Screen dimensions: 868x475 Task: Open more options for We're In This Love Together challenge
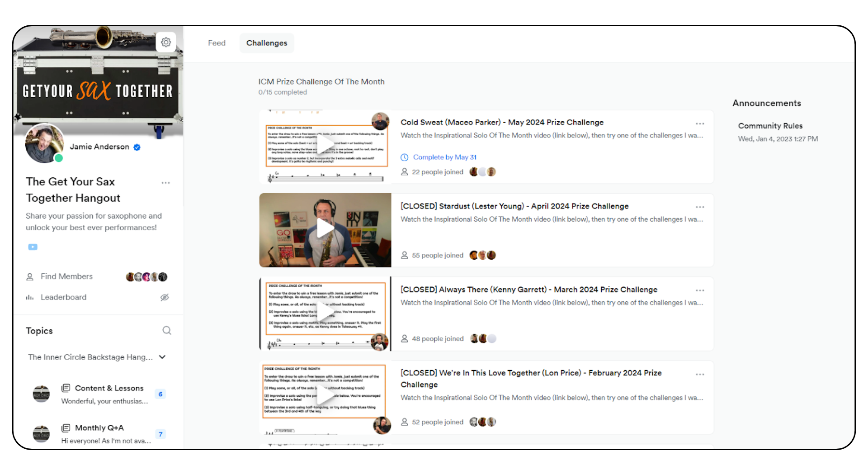[700, 374]
